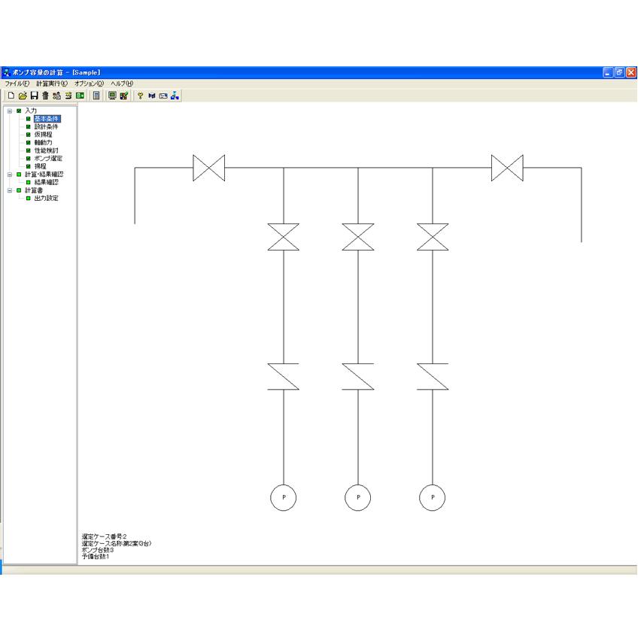Save using the floppy disk icon
Screen dimensions: 644x644
click(34, 96)
